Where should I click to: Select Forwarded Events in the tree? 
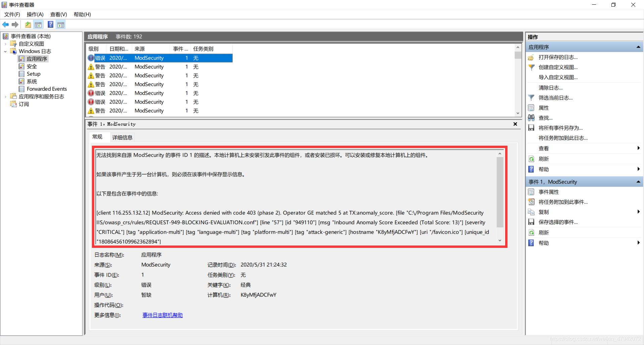(x=47, y=89)
